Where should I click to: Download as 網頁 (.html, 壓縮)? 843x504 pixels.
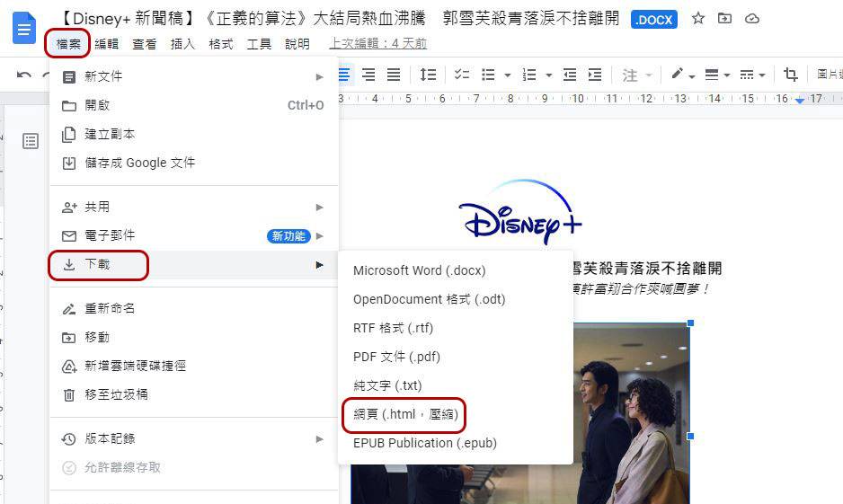click(405, 414)
